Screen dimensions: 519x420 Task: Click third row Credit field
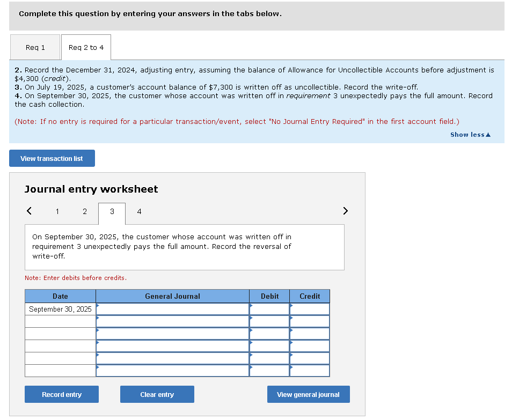310,334
